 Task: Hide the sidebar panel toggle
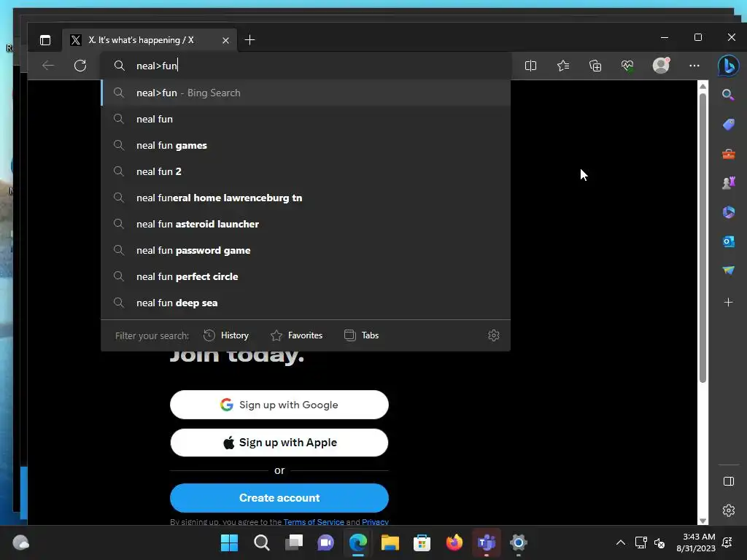pos(729,481)
